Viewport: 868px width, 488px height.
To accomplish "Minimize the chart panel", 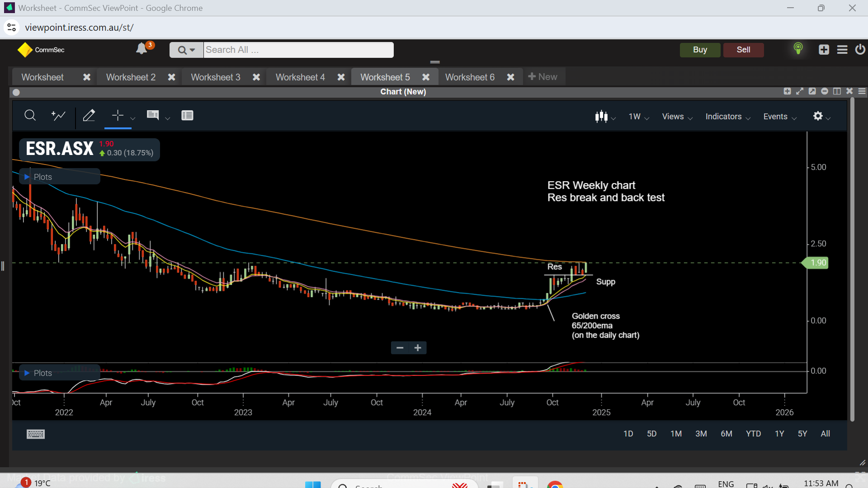I will coord(825,91).
